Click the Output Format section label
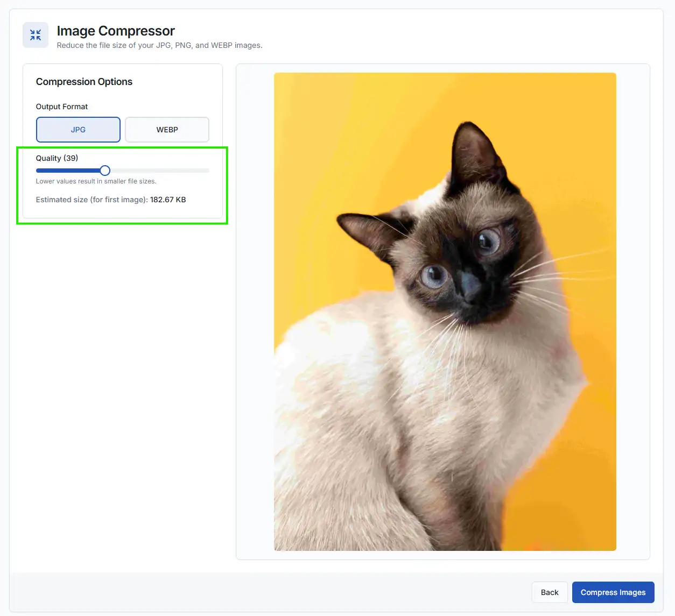675x616 pixels. (61, 106)
